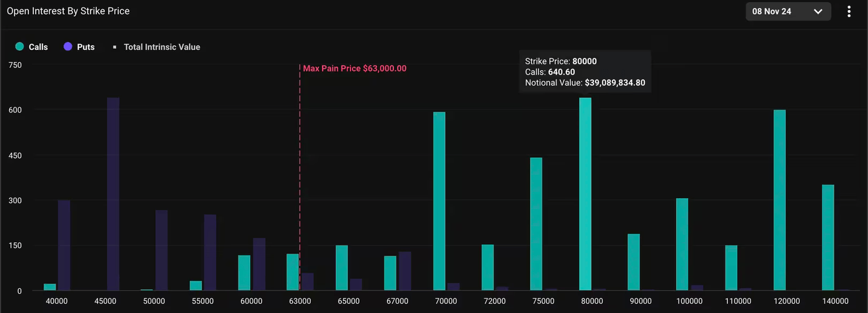The image size is (868, 313).
Task: Click the 70000 strike calls bar
Action: tap(439, 201)
